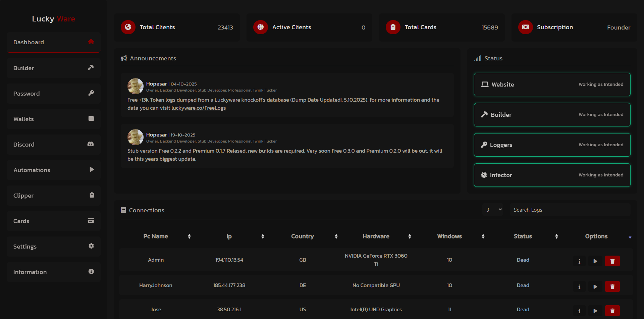Click the Total Cards value 15689
This screenshot has height=319, width=644.
click(490, 28)
